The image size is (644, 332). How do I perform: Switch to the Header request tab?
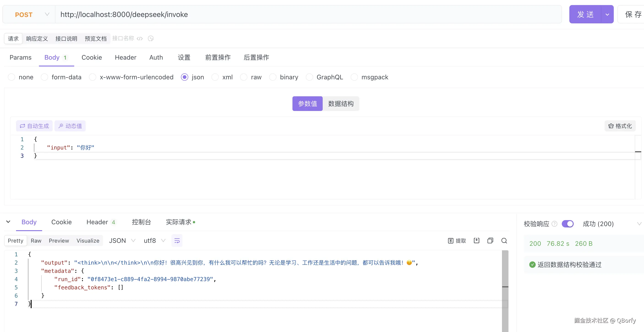click(x=126, y=58)
